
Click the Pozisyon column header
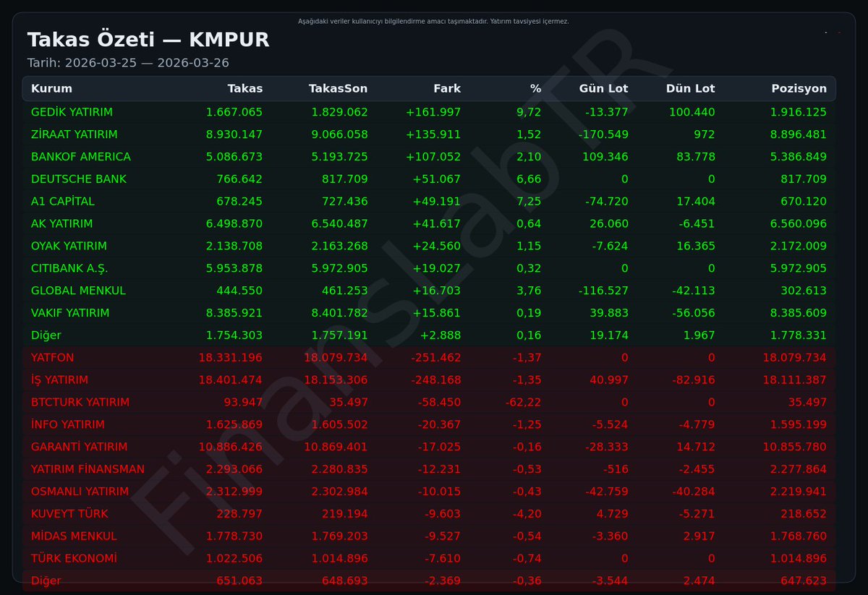pos(799,89)
